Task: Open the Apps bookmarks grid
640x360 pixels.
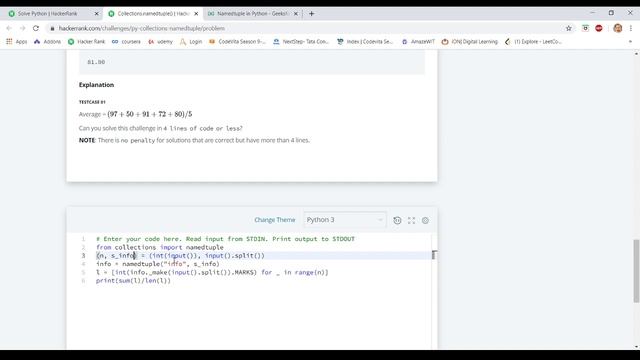Action: [16, 42]
